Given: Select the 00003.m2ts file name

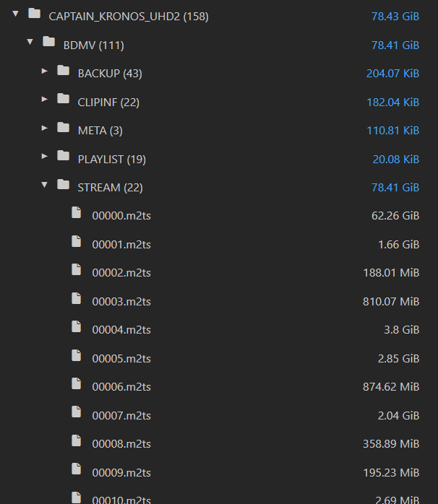Looking at the screenshot, I should coord(121,302).
